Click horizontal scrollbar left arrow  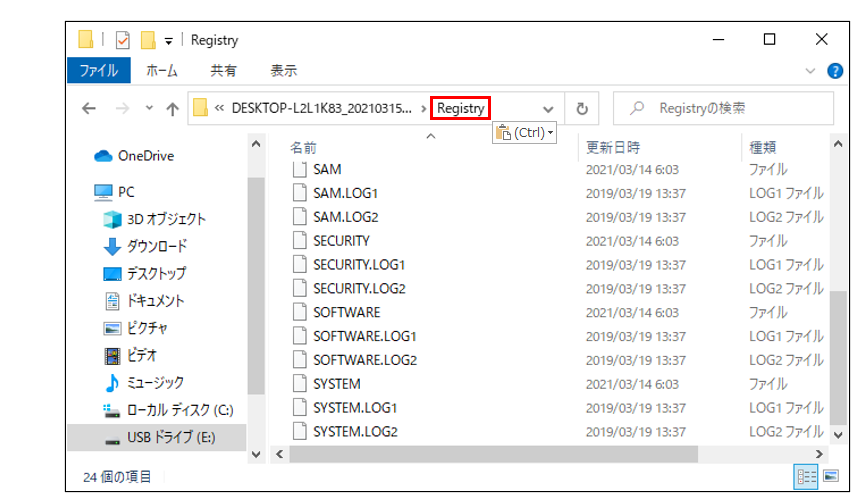tap(280, 454)
